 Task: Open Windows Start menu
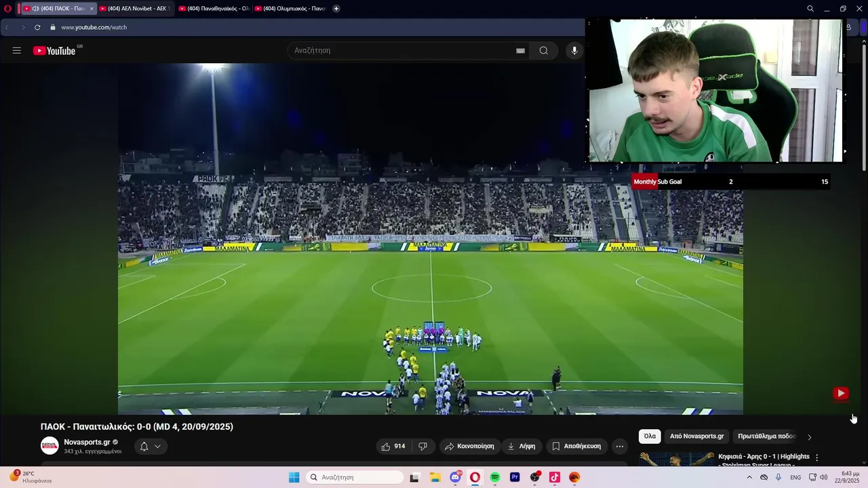point(294,477)
